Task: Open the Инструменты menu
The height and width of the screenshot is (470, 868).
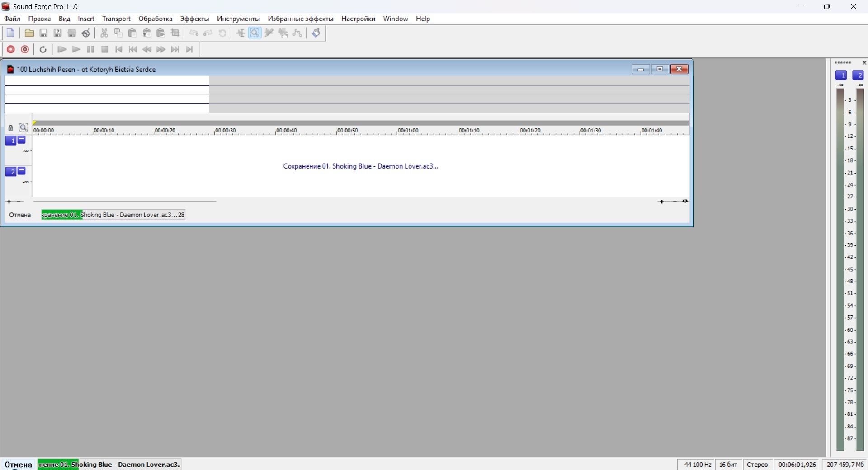Action: click(x=239, y=19)
